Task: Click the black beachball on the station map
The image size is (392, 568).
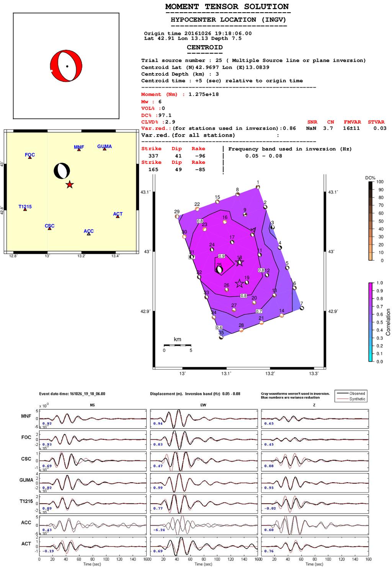Action: (62, 171)
